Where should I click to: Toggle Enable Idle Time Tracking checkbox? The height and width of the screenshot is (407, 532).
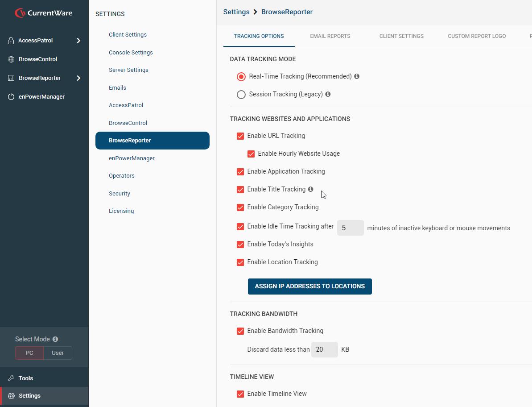[240, 227]
